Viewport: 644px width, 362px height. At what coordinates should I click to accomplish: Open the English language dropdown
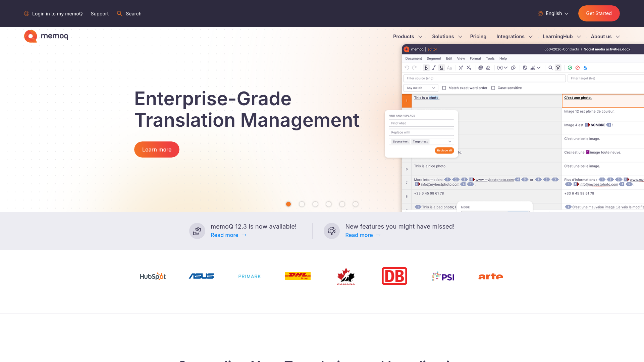click(557, 13)
